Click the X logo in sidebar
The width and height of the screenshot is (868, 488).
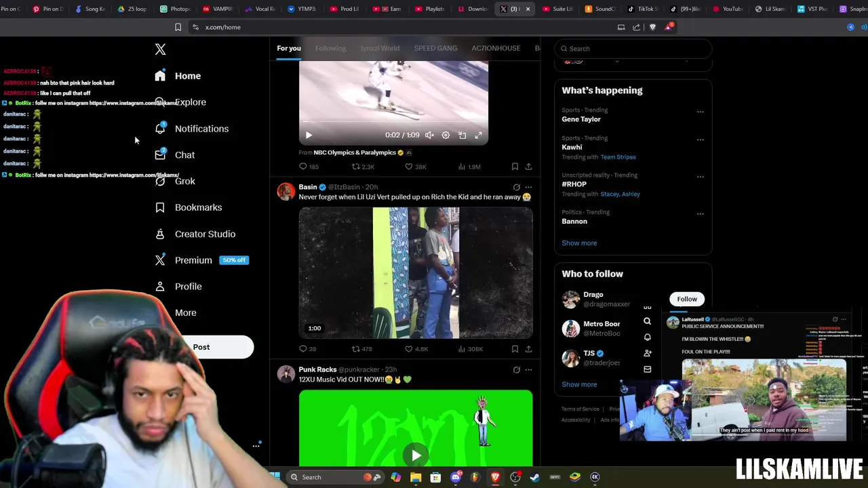[x=160, y=49]
